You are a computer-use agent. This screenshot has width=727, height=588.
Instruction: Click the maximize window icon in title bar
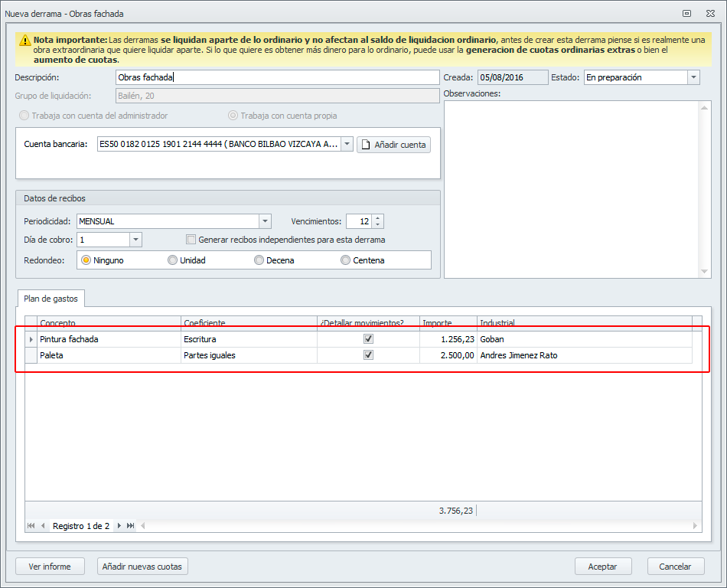click(686, 14)
